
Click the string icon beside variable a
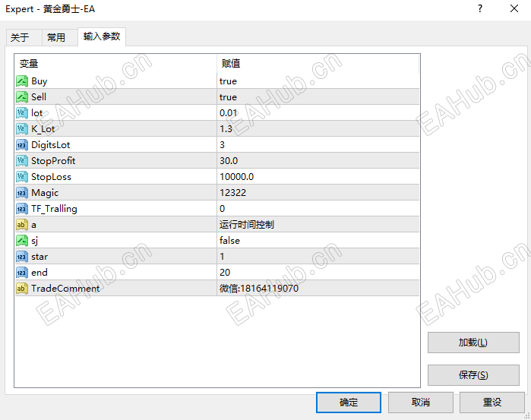pos(22,225)
